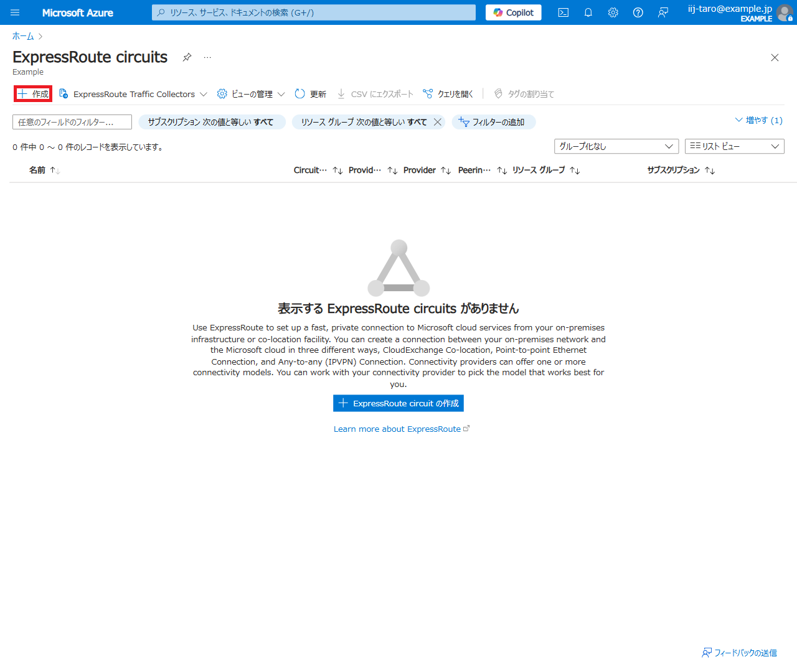This screenshot has width=797, height=672.
Task: Expand the 増やす (1) toggle
Action: tap(758, 120)
